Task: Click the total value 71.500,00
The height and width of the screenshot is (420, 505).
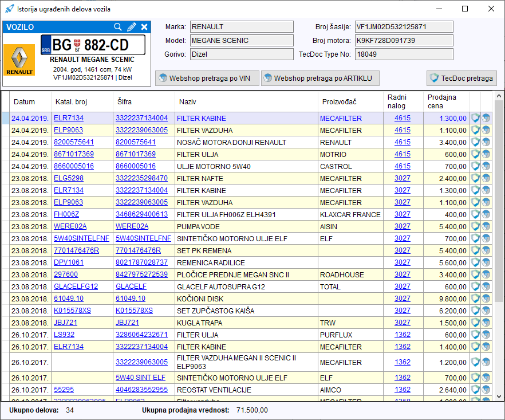Action: pos(252,410)
